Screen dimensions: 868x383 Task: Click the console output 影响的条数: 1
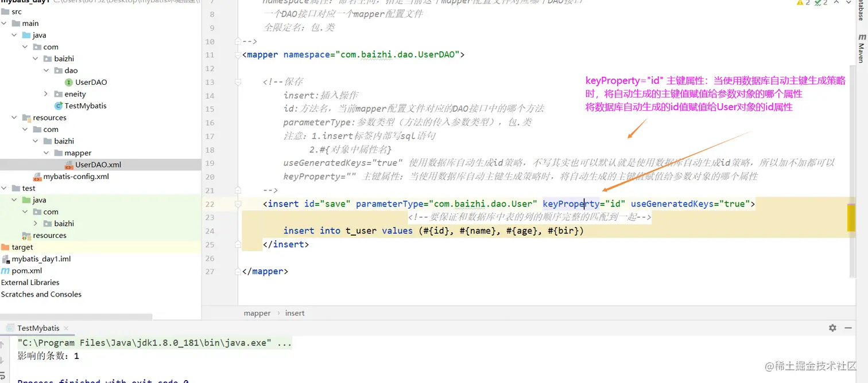click(48, 356)
